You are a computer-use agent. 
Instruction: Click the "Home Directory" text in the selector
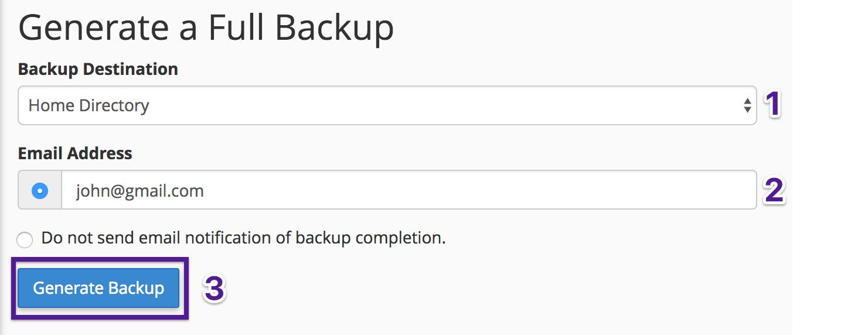pyautogui.click(x=88, y=105)
